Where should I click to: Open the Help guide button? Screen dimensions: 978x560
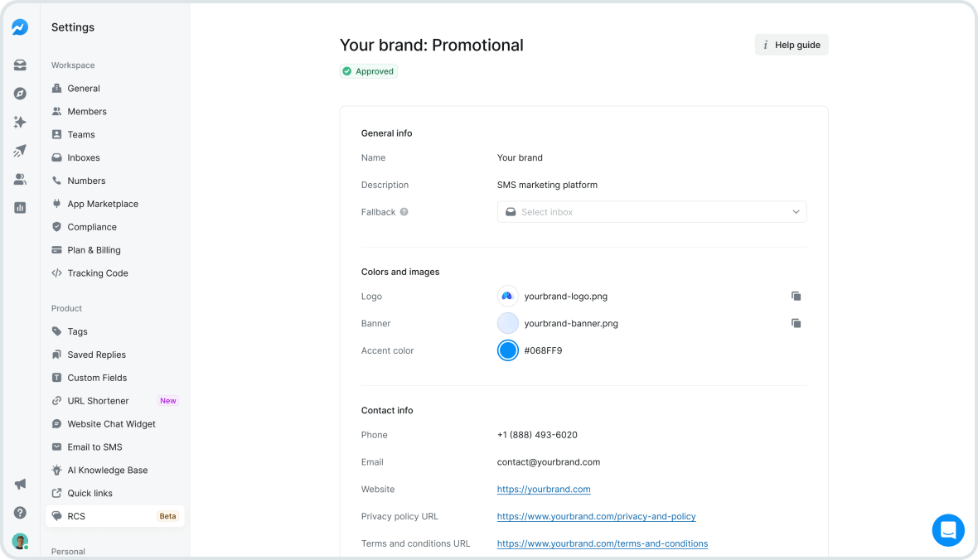pos(791,44)
